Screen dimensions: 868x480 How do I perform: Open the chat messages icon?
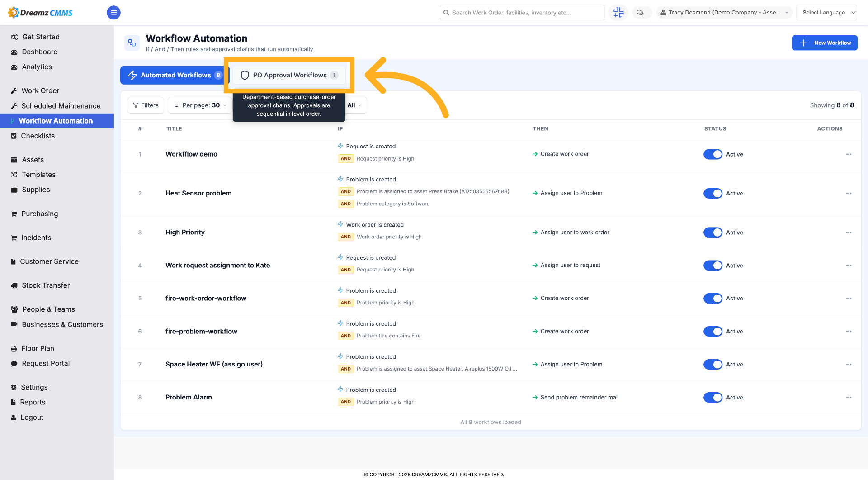coord(640,13)
